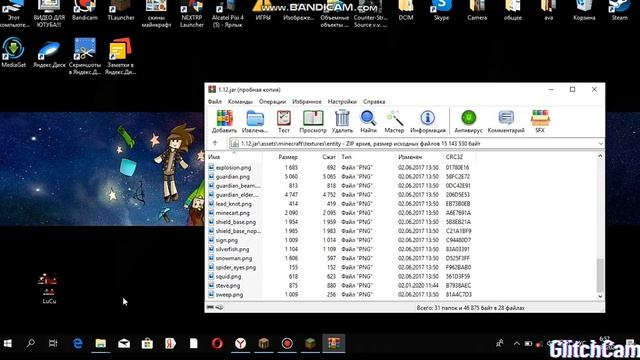Open the Информация info icon

tap(428, 121)
